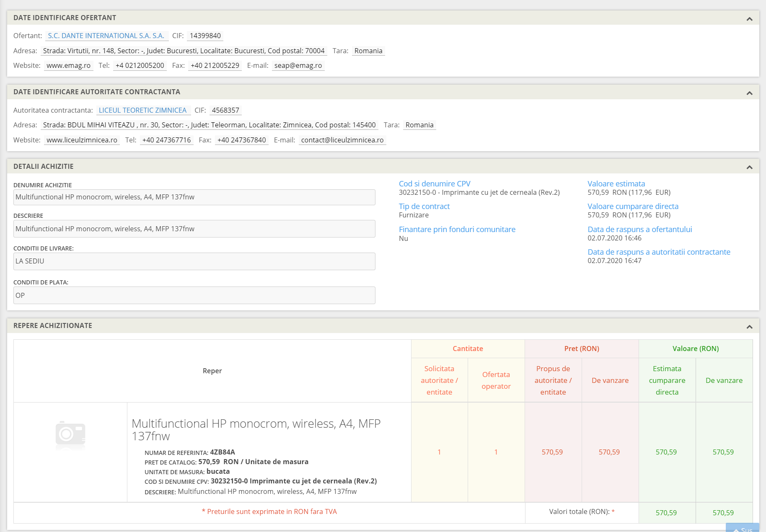Focus the Conditii de Livrare field
The width and height of the screenshot is (766, 532).
(194, 261)
